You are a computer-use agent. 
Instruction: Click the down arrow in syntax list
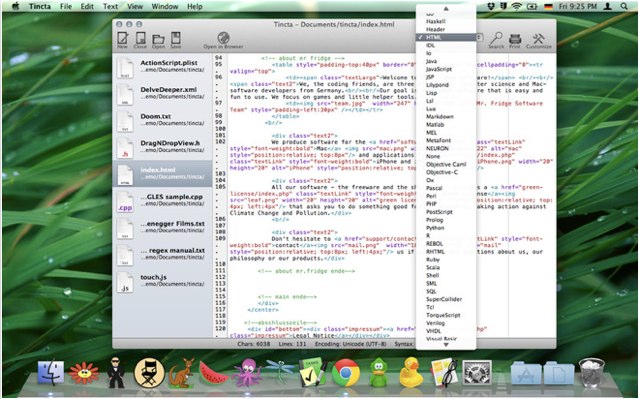click(446, 345)
